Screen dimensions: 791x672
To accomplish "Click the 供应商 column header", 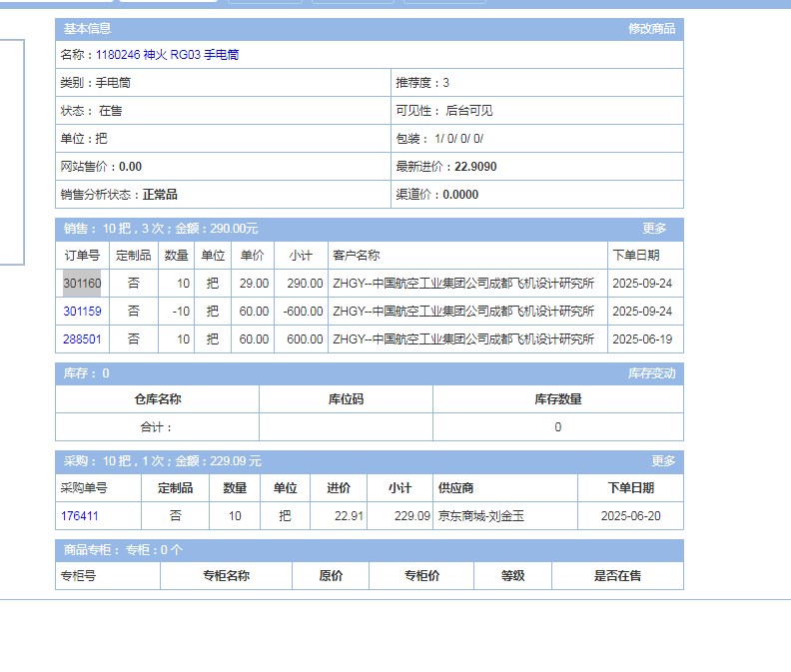I will coord(455,488).
